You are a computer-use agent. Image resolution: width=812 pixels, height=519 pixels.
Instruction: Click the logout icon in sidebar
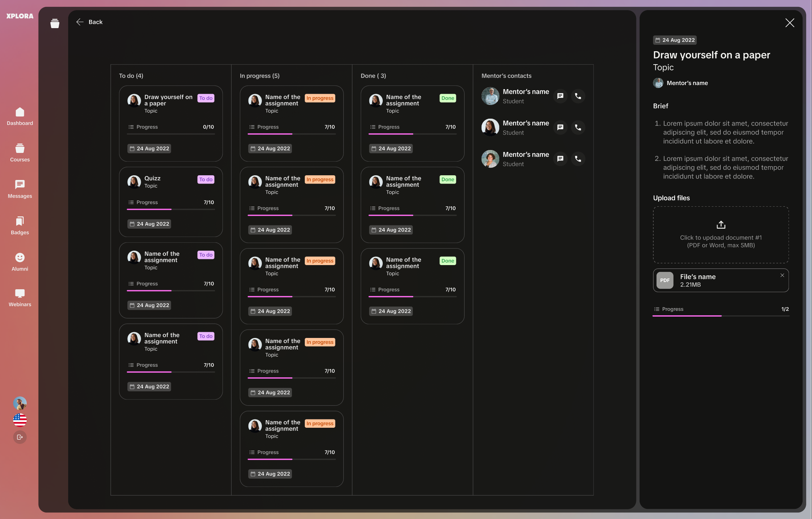point(20,437)
